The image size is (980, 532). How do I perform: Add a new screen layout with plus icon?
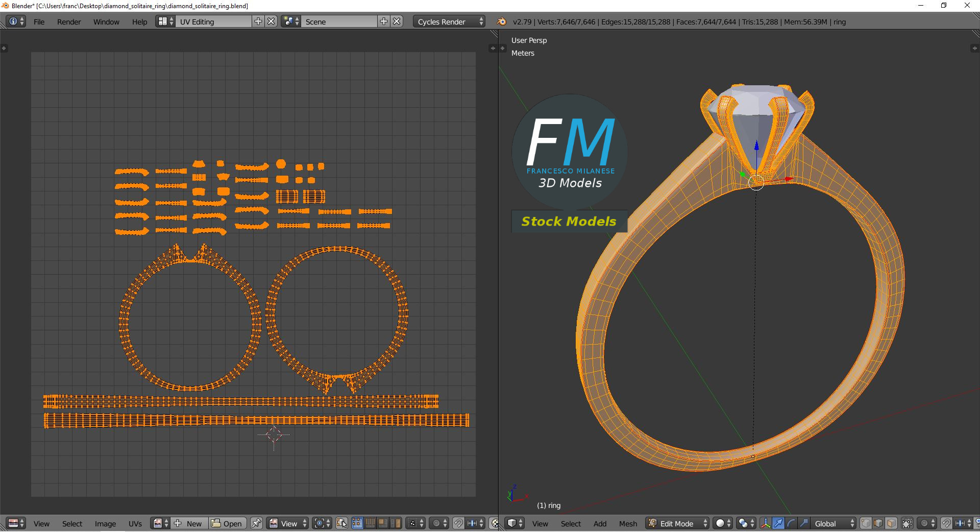click(x=258, y=21)
